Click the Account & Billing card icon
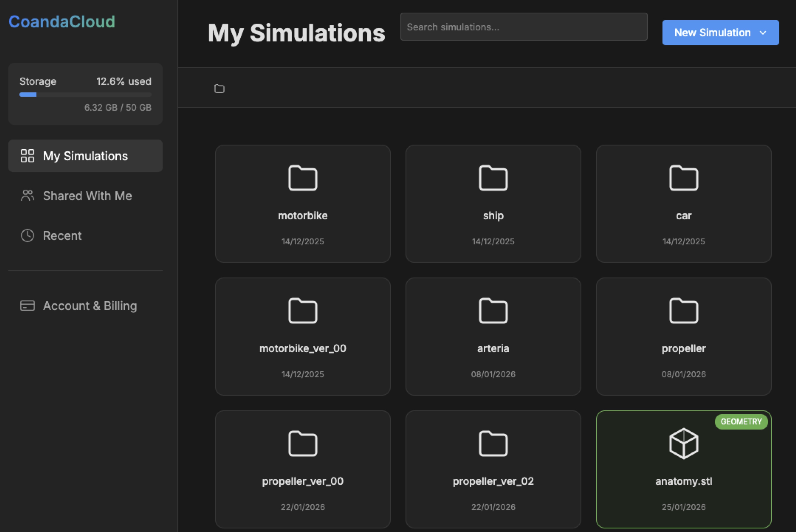 pos(27,306)
